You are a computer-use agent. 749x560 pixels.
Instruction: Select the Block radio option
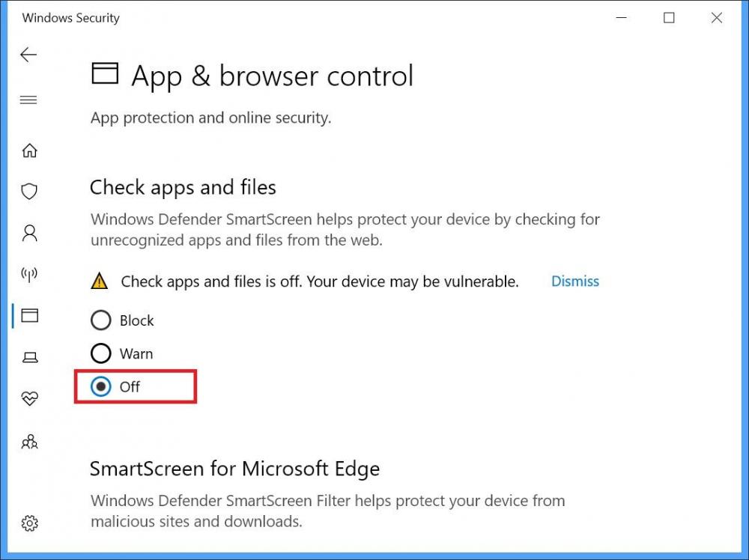click(122, 320)
